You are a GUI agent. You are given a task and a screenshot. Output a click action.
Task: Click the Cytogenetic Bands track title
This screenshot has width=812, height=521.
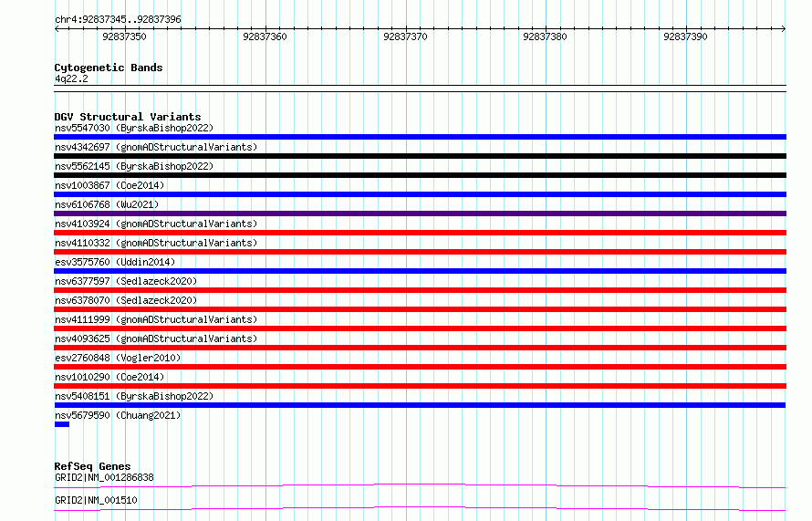click(109, 68)
